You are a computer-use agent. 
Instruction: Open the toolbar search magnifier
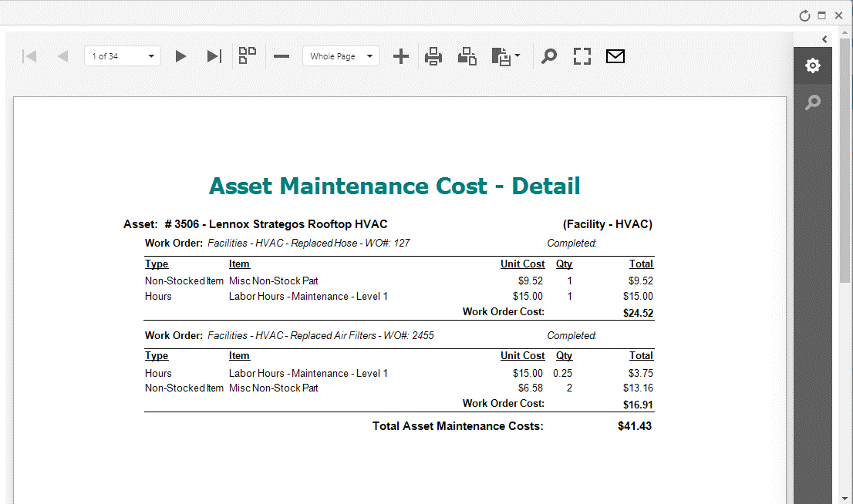pos(548,56)
